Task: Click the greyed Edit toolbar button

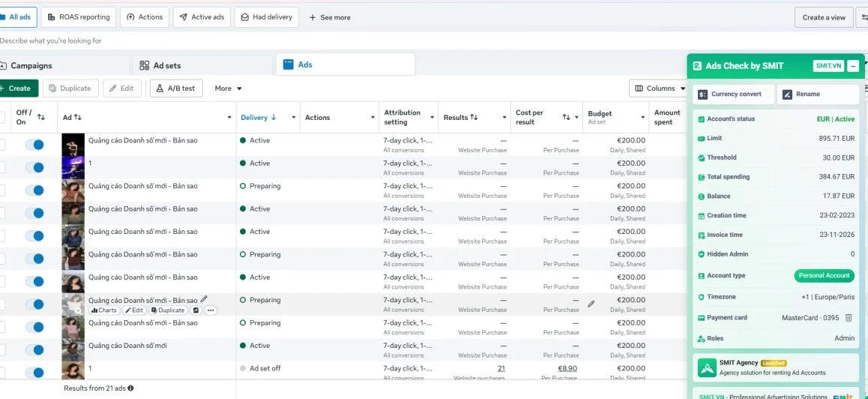Action: coord(121,88)
